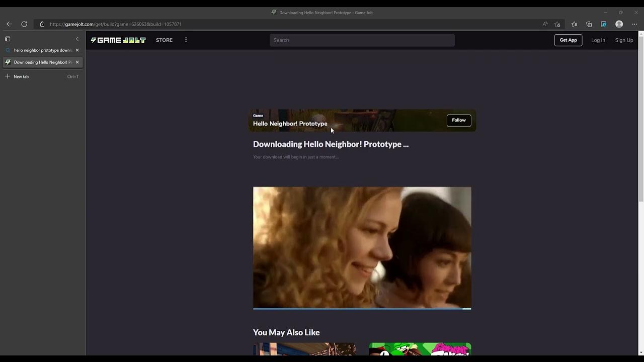
Task: Open the green cartoon recommended game thumbnail
Action: click(x=420, y=349)
